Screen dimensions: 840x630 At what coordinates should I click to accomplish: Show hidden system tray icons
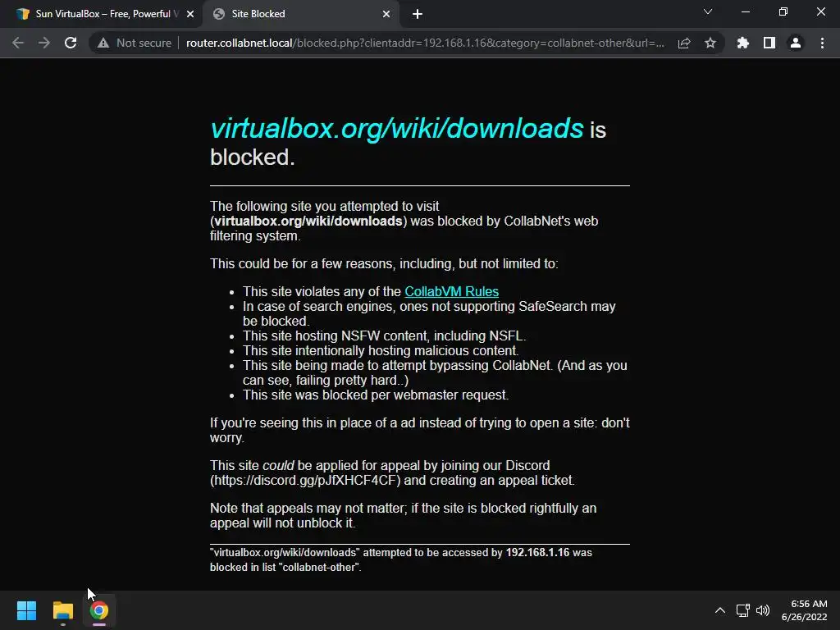(720, 610)
